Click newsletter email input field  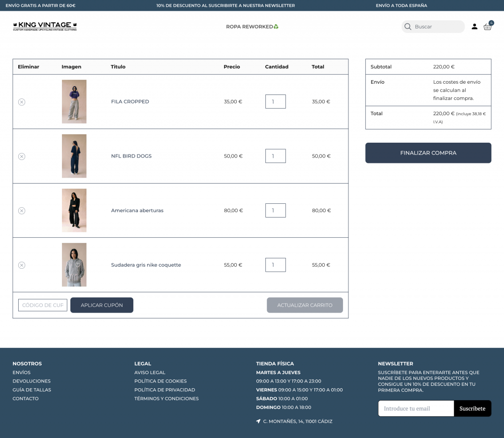415,408
